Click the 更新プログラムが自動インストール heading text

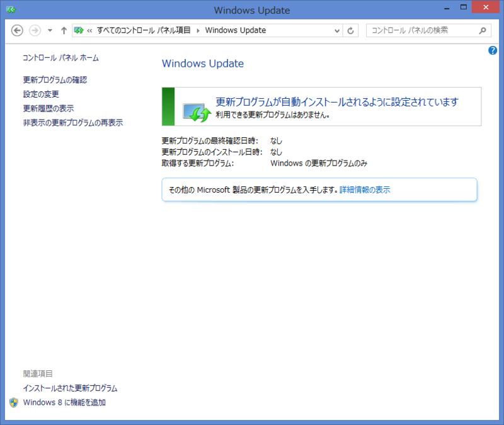click(337, 102)
